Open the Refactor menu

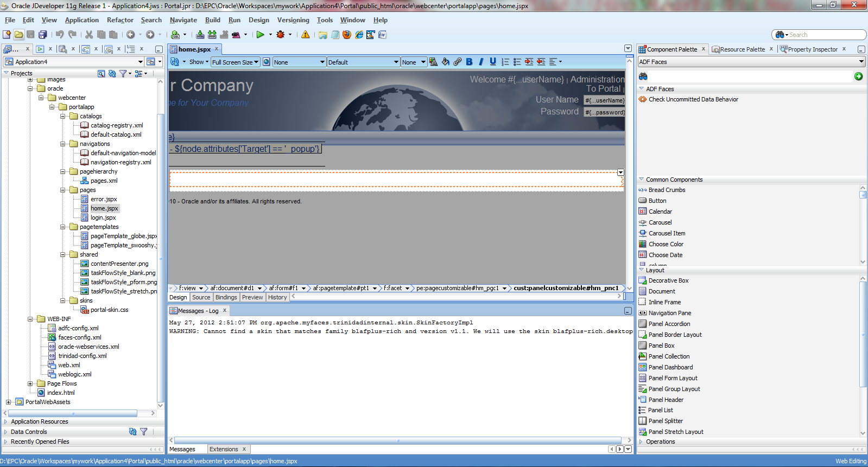120,20
